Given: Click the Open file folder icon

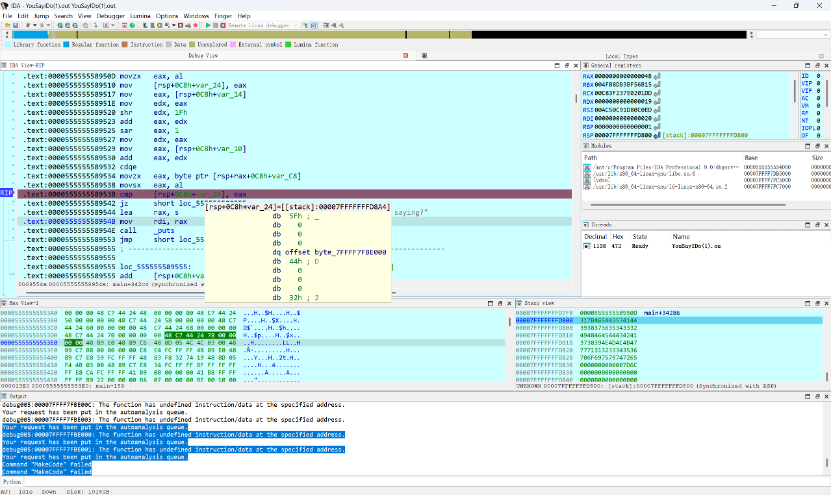Looking at the screenshot, I should [x=8, y=27].
